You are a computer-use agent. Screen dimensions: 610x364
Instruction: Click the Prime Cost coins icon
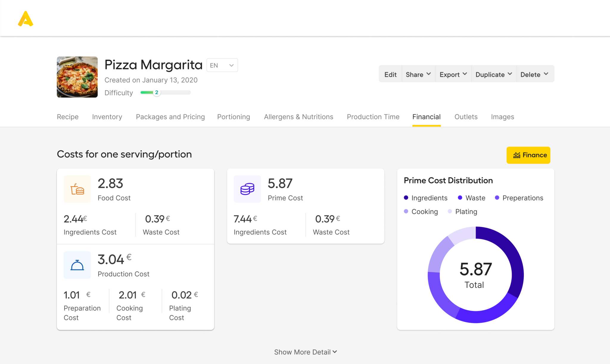click(247, 189)
